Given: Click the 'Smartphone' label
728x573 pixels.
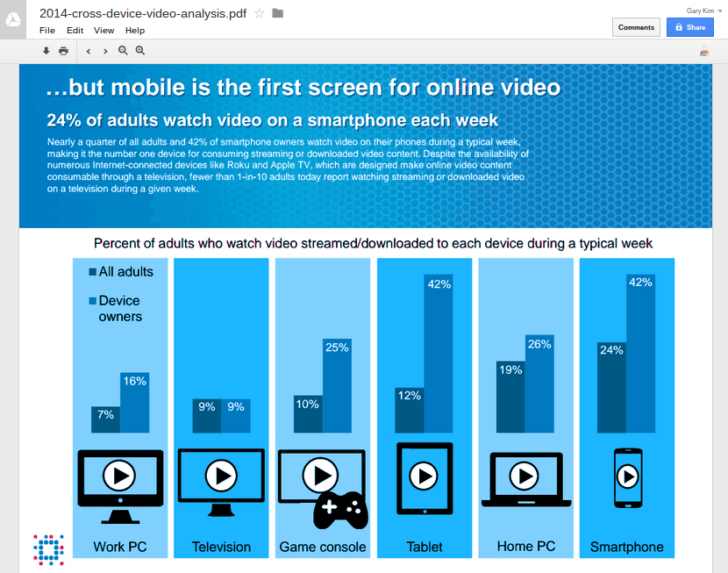Looking at the screenshot, I should (x=627, y=547).
